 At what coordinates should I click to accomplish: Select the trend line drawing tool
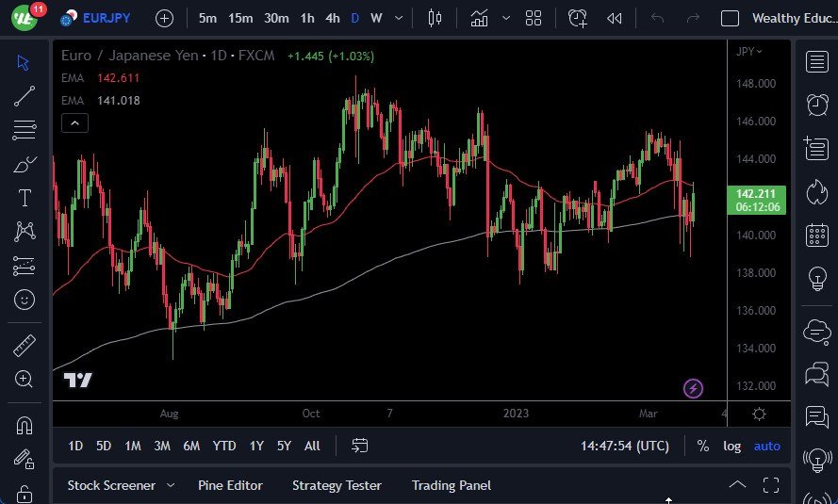pyautogui.click(x=25, y=95)
